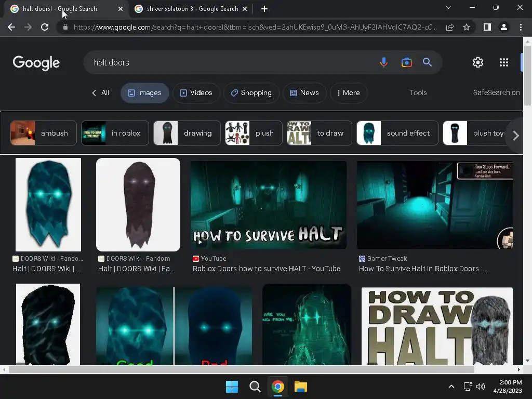Click the vertical page scrollbar

pos(527,75)
